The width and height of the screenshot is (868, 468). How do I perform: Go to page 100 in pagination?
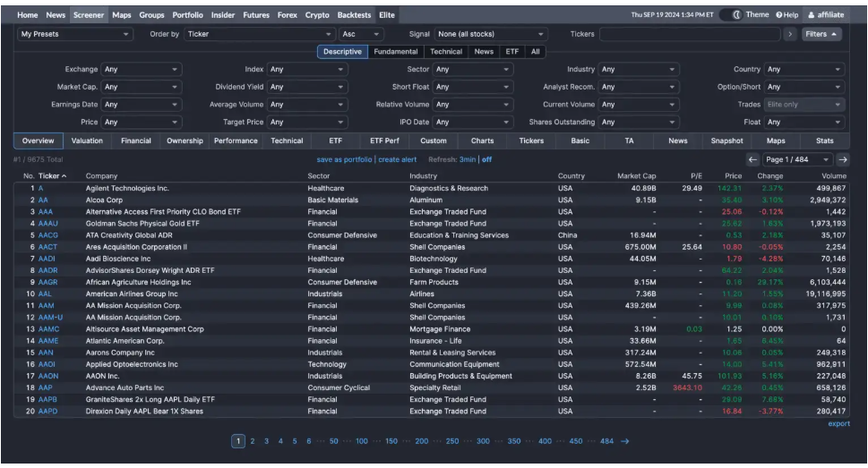pos(362,441)
